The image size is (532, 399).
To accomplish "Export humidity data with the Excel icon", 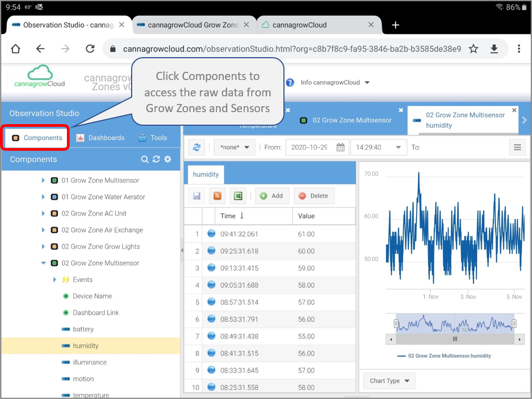I will tap(237, 196).
